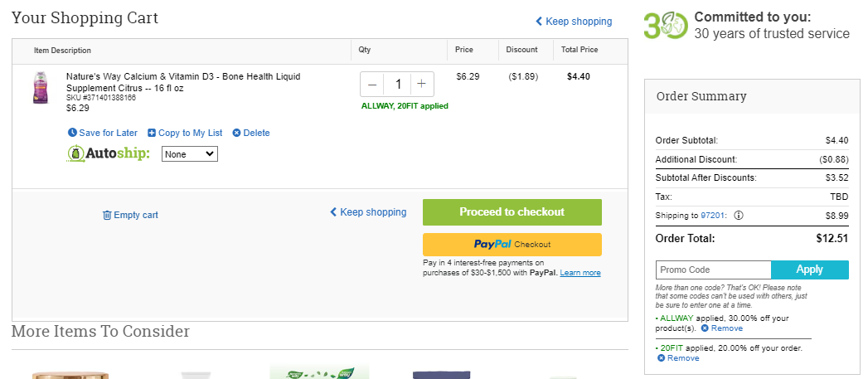Open the Autoship frequency dropdown

[190, 154]
